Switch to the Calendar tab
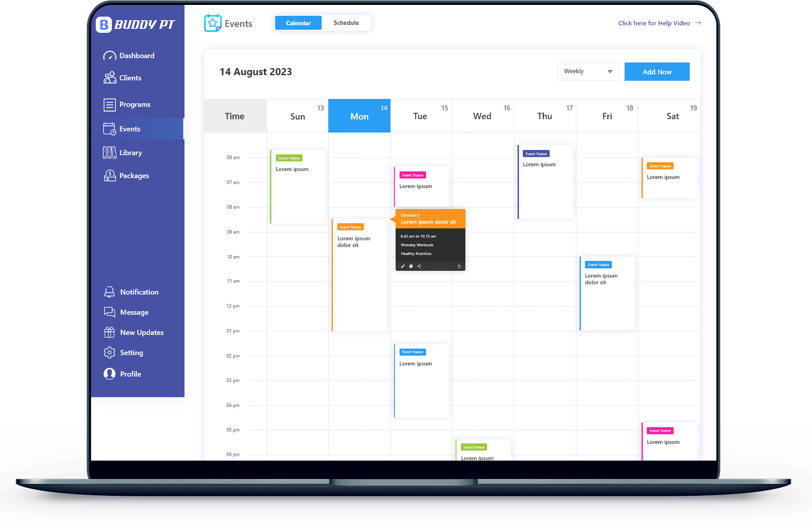812x527 pixels. point(297,23)
